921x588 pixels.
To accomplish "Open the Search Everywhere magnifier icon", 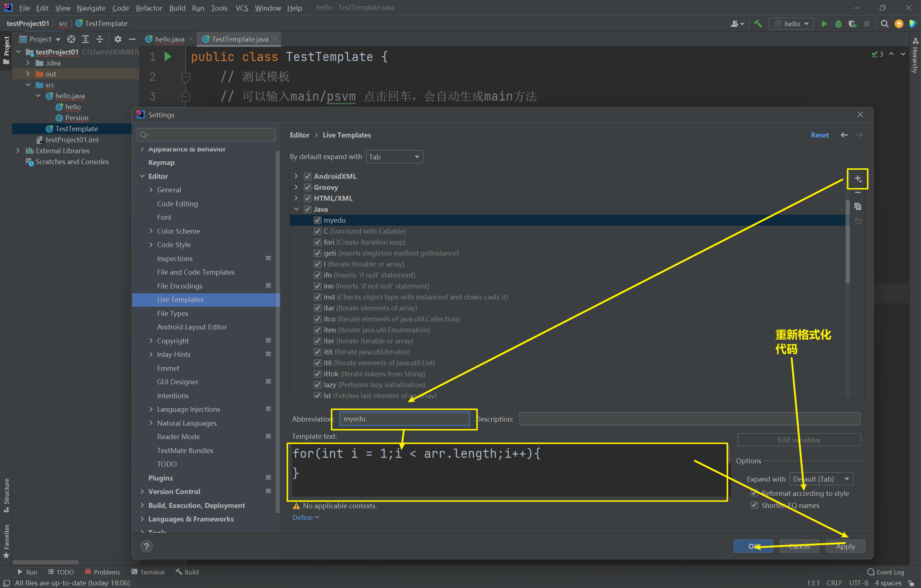I will [x=884, y=24].
